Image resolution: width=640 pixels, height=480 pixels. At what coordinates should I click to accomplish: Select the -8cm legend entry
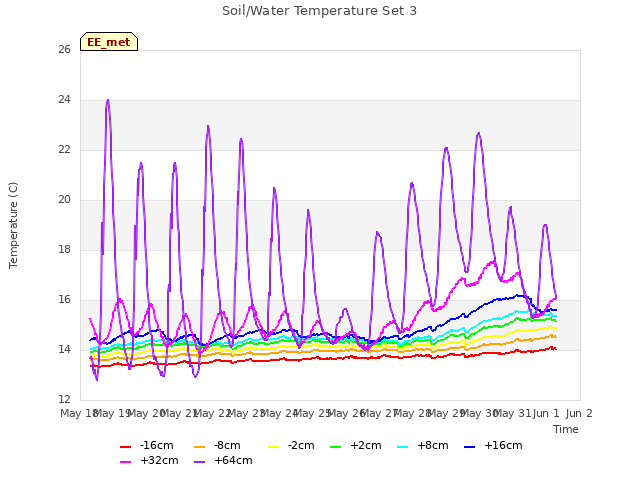(x=218, y=445)
